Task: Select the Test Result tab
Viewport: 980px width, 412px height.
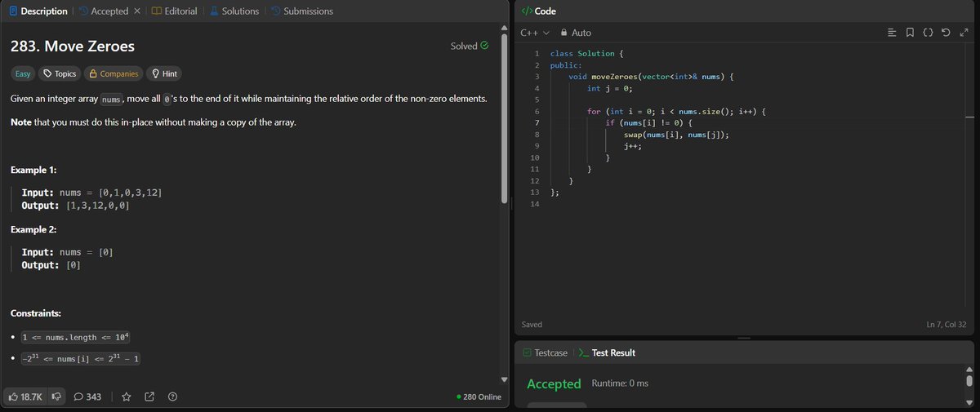Action: 607,353
